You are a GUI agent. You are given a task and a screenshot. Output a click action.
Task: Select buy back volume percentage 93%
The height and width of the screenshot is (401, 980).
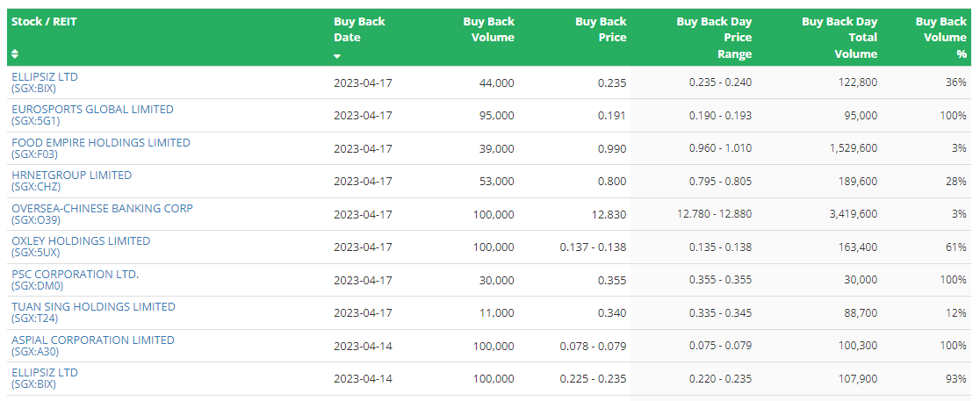point(956,378)
